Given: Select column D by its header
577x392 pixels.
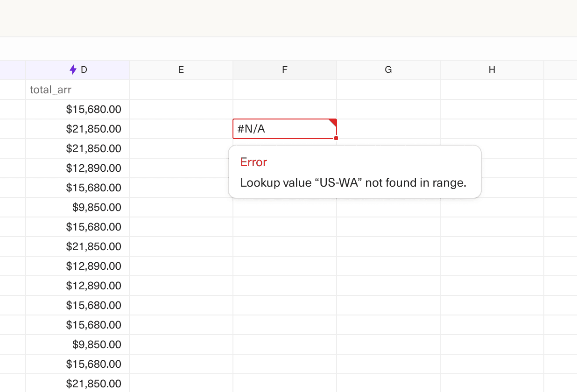Looking at the screenshot, I should click(77, 69).
